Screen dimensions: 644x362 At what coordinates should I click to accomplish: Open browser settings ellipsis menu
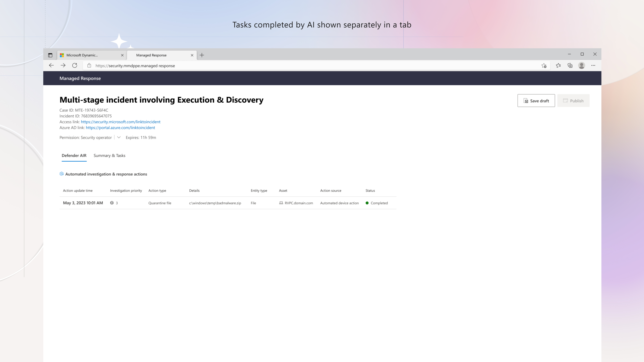click(593, 65)
